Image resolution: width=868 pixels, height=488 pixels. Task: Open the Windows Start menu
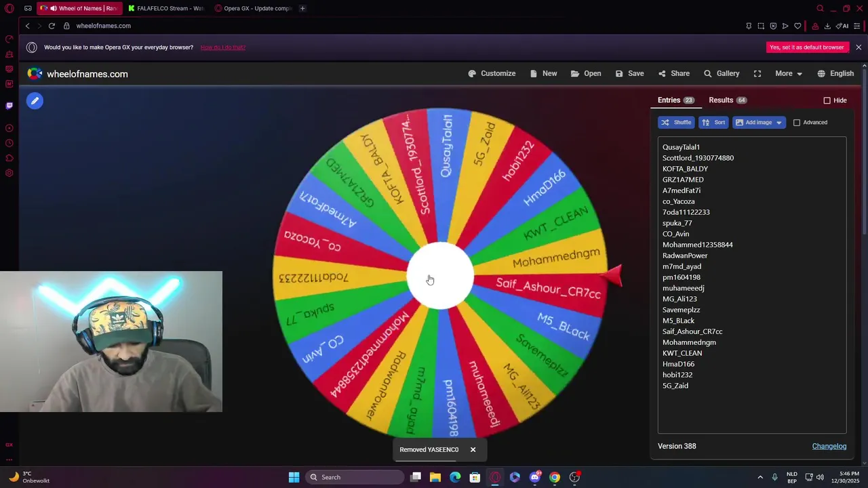click(294, 477)
